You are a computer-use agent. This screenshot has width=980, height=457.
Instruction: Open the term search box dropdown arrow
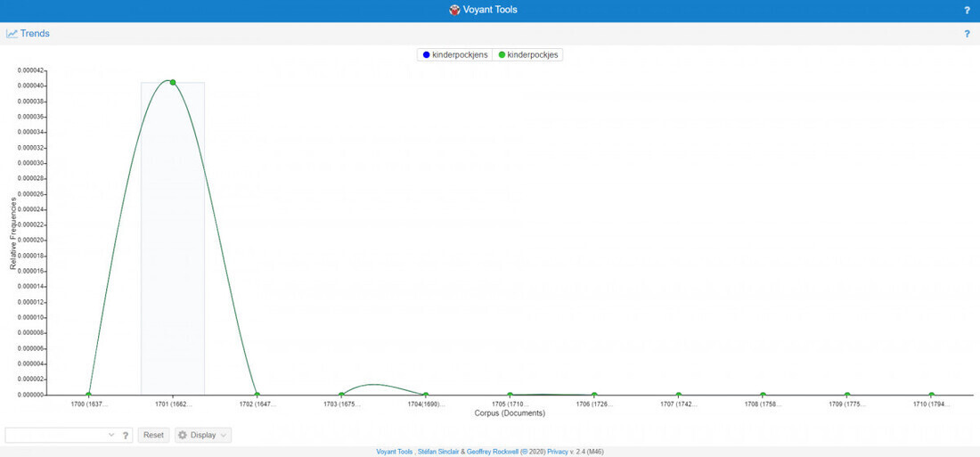point(111,435)
